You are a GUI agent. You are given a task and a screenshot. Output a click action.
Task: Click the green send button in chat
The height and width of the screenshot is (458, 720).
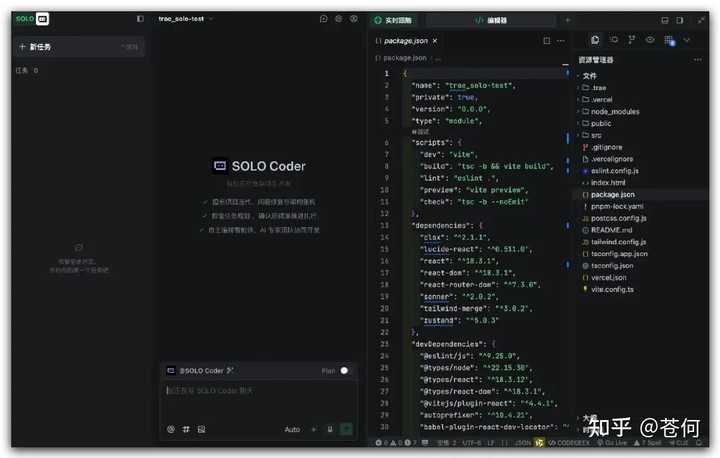346,429
